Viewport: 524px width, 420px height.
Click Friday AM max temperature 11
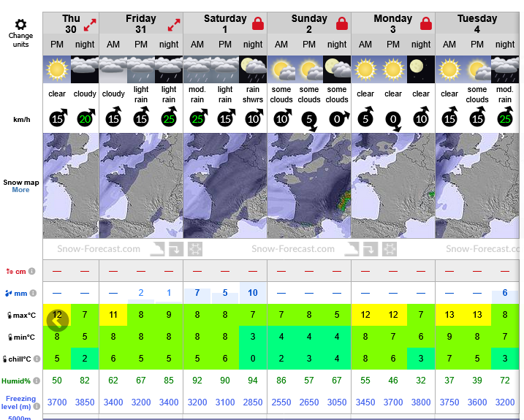pyautogui.click(x=113, y=315)
